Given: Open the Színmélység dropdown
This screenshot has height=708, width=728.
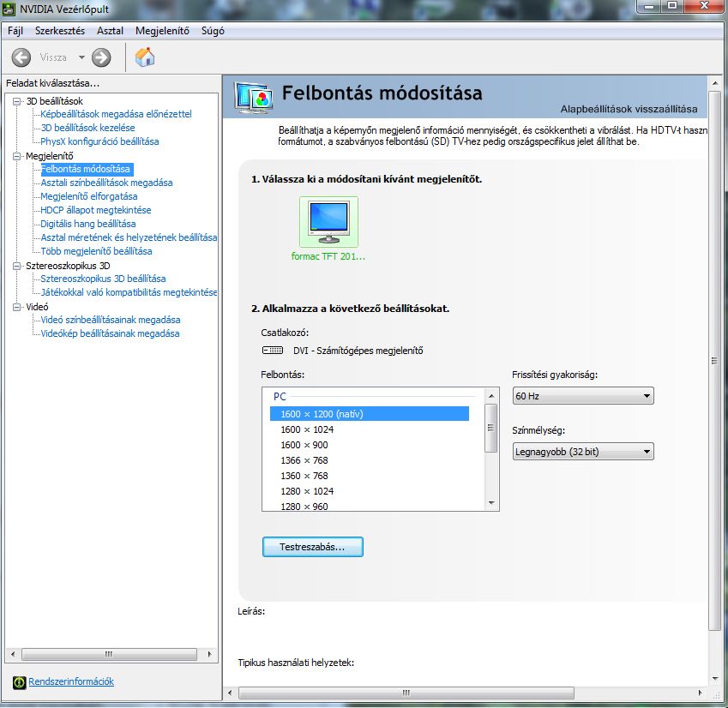Looking at the screenshot, I should pyautogui.click(x=583, y=452).
